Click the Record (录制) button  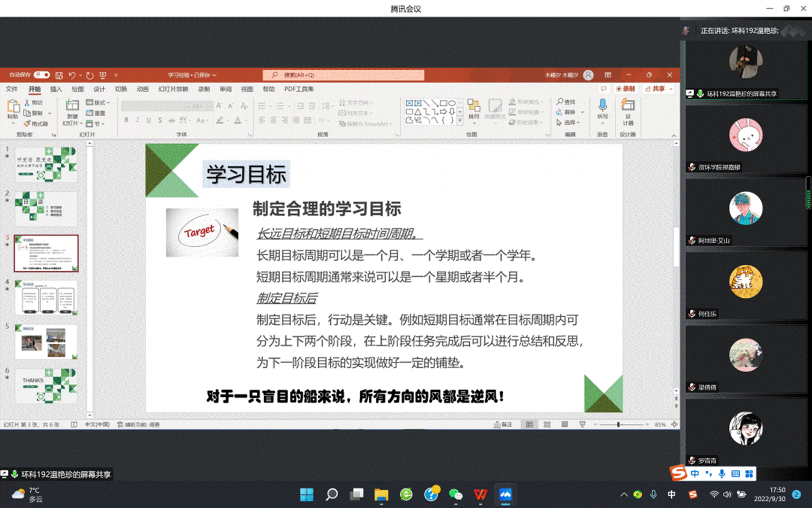(x=626, y=89)
